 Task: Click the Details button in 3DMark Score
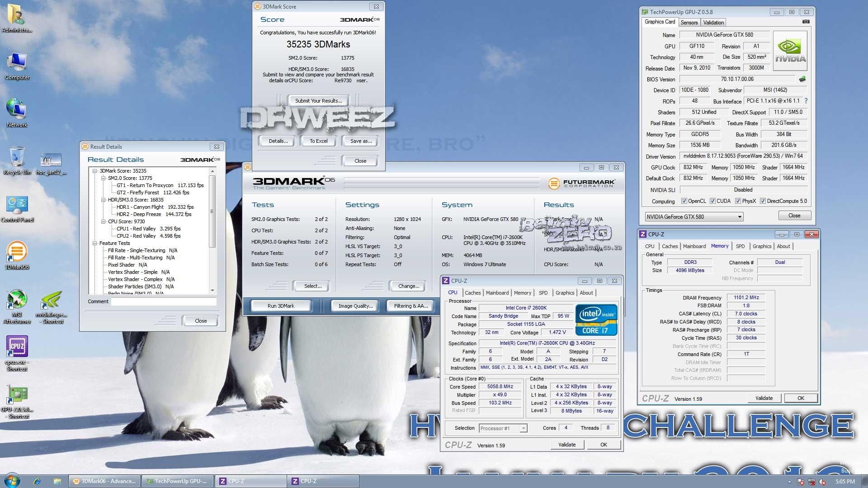(278, 141)
